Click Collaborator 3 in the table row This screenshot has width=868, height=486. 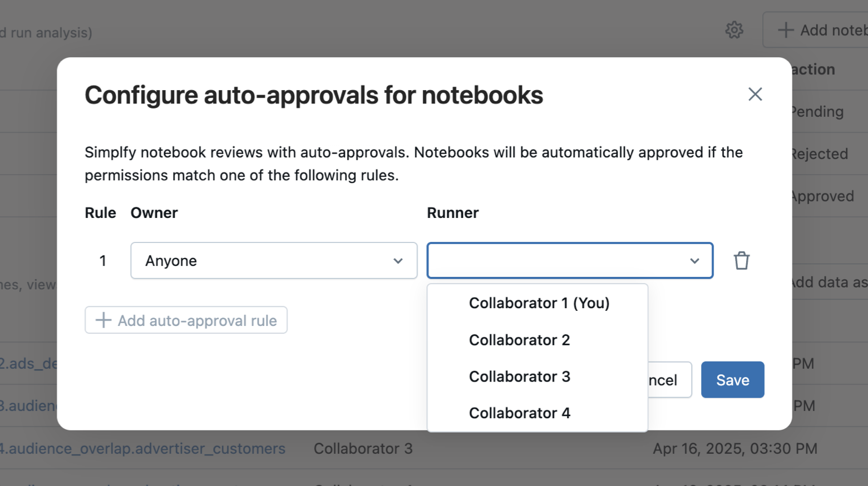tap(363, 448)
